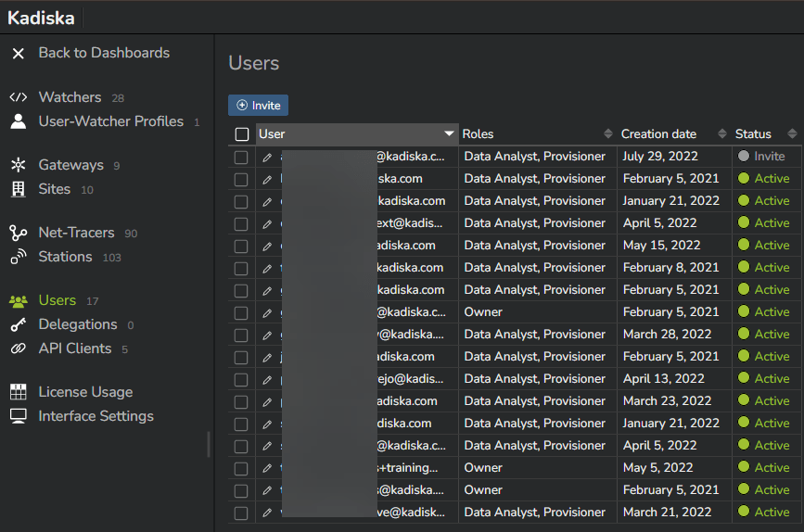Screen dimensions: 804x532
Task: Click the Gateways hub icon
Action: pos(18,165)
